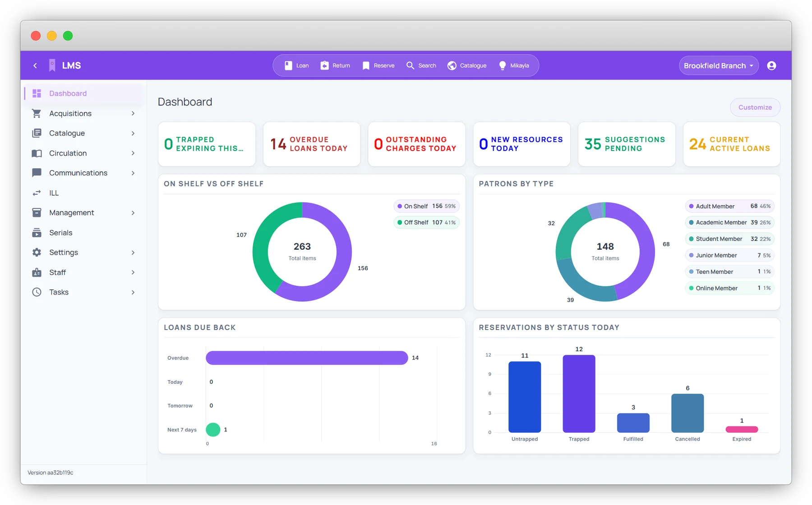This screenshot has height=505, width=812.
Task: Open the Current Active Loans card
Action: (x=731, y=144)
